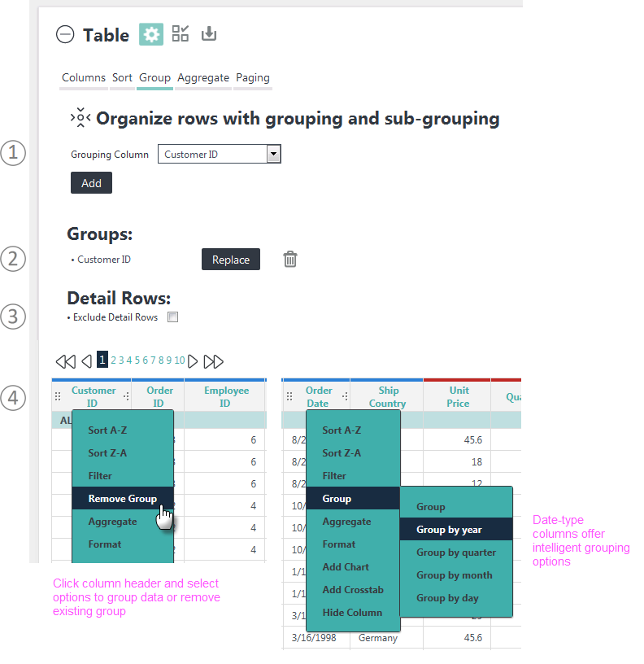Open the grid checklist icon beside the gear
Image resolution: width=644 pixels, height=664 pixels.
point(181,33)
